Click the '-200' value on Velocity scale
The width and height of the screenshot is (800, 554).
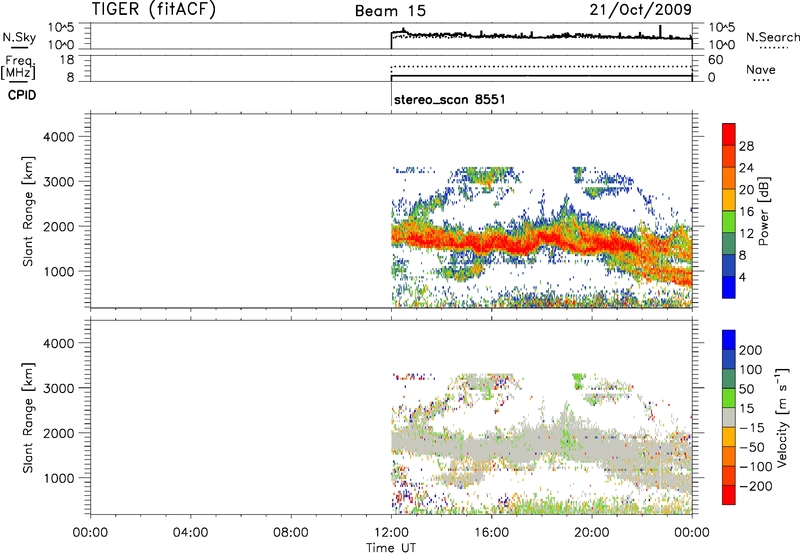[x=754, y=486]
